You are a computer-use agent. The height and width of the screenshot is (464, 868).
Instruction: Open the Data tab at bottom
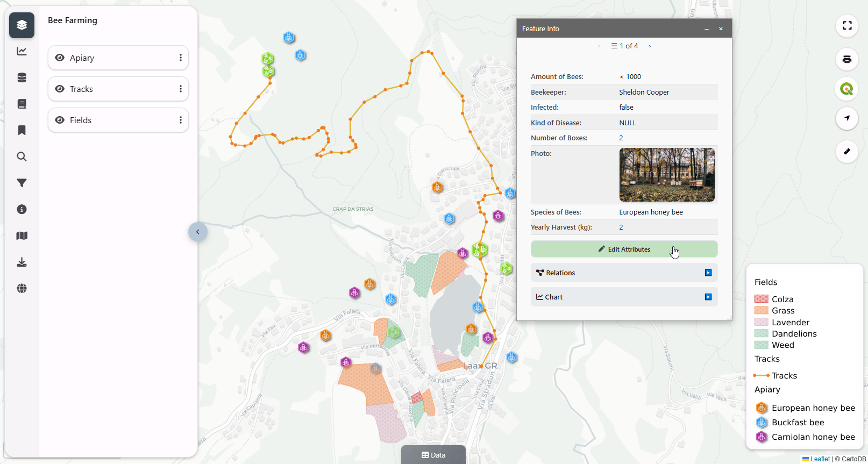tap(433, 455)
